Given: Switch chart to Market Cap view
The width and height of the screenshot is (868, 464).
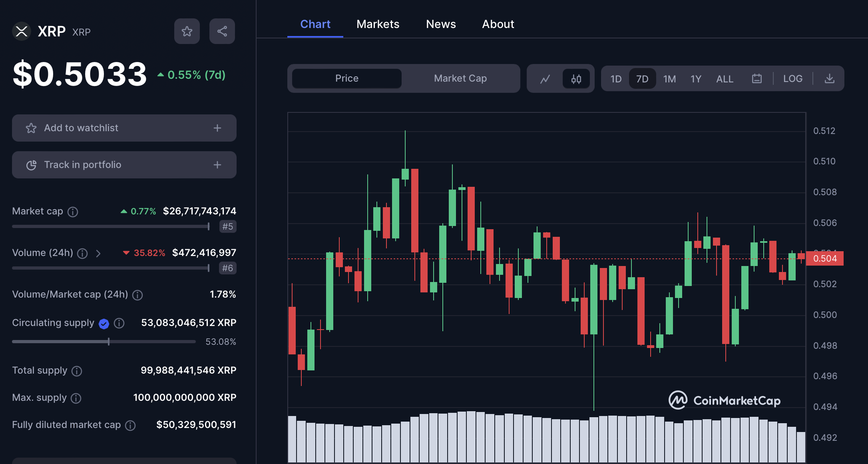Looking at the screenshot, I should 460,78.
